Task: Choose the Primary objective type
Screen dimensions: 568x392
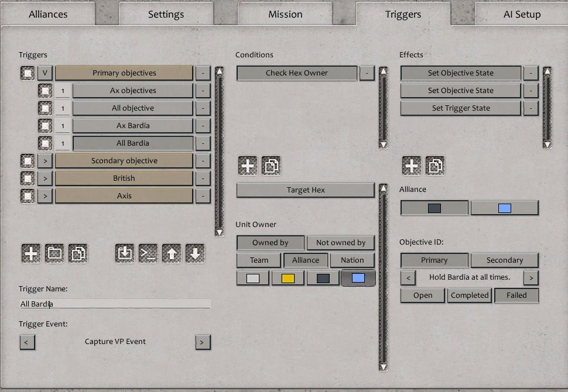Action: [x=434, y=260]
